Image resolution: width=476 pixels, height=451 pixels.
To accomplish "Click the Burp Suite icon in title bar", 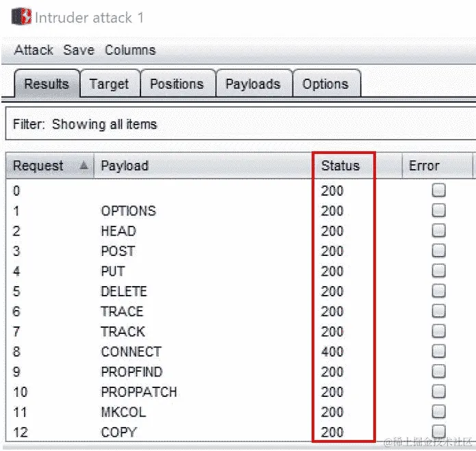I will (x=21, y=16).
